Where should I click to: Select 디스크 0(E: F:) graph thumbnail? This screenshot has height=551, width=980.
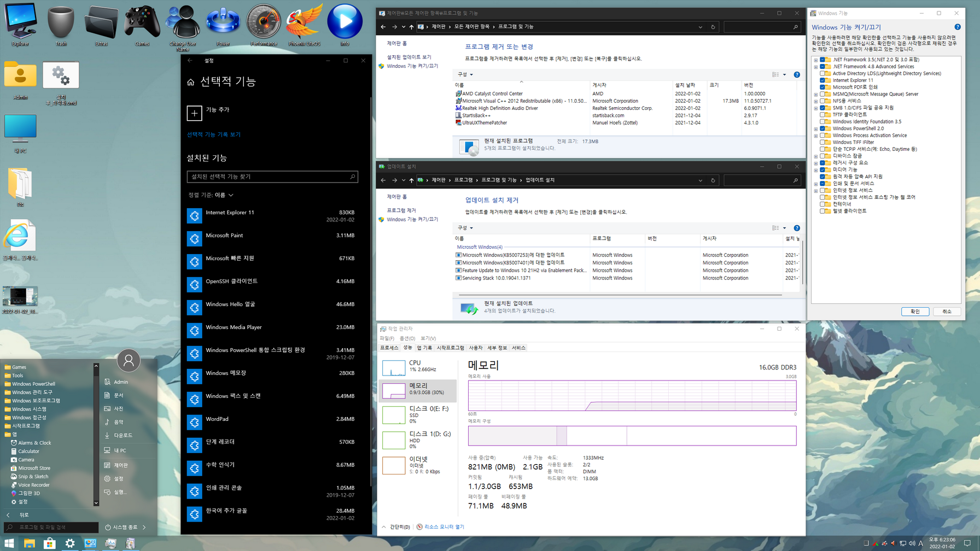point(394,415)
